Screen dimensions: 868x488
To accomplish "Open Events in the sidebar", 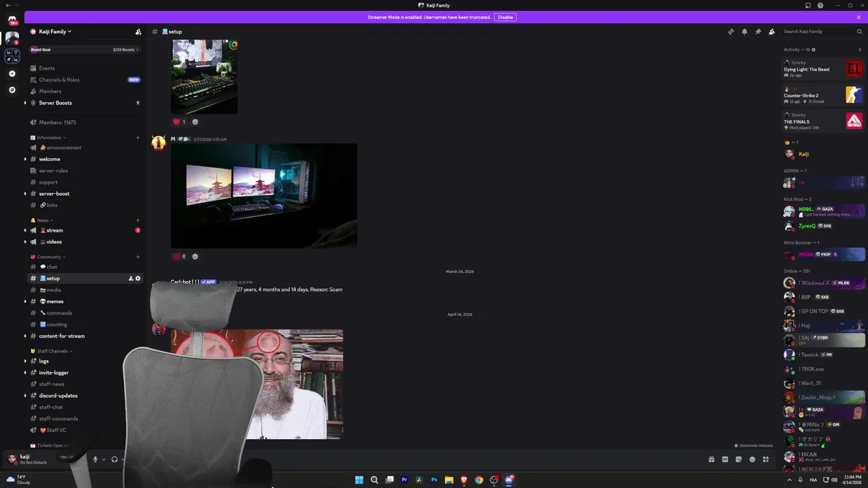I will click(85, 68).
